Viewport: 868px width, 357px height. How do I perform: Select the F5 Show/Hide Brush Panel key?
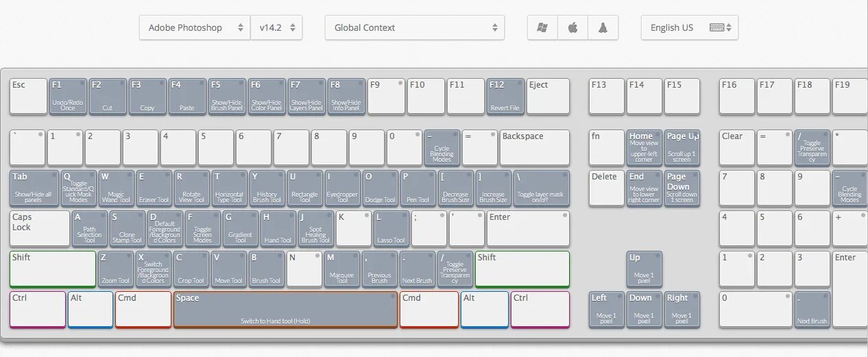pyautogui.click(x=227, y=97)
